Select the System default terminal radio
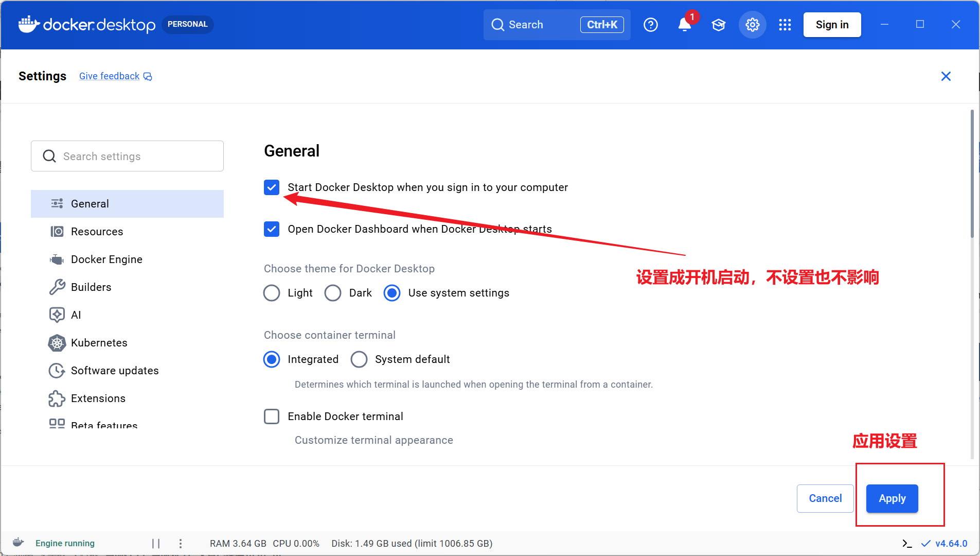This screenshot has height=556, width=980. pos(359,359)
